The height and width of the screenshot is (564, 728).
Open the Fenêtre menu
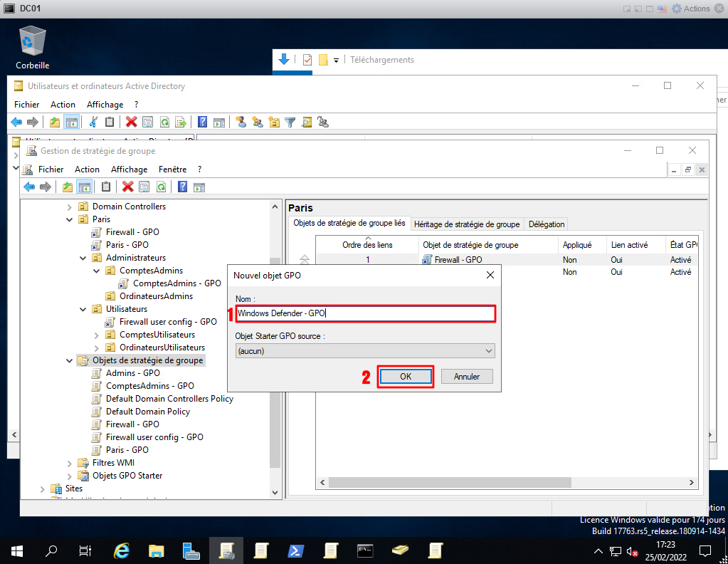tap(172, 169)
